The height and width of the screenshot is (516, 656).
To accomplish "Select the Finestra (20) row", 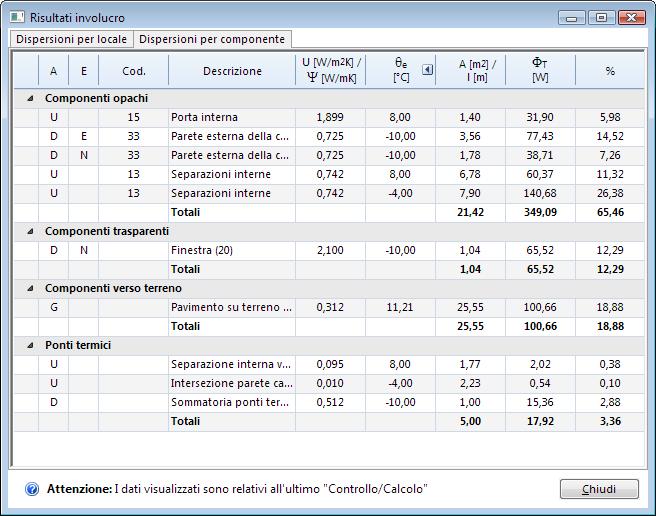I will [x=329, y=250].
